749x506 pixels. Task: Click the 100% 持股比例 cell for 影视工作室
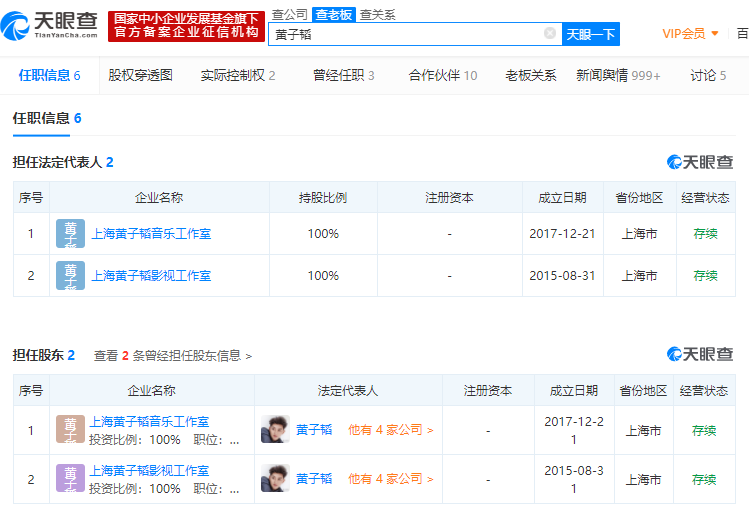tap(323, 276)
